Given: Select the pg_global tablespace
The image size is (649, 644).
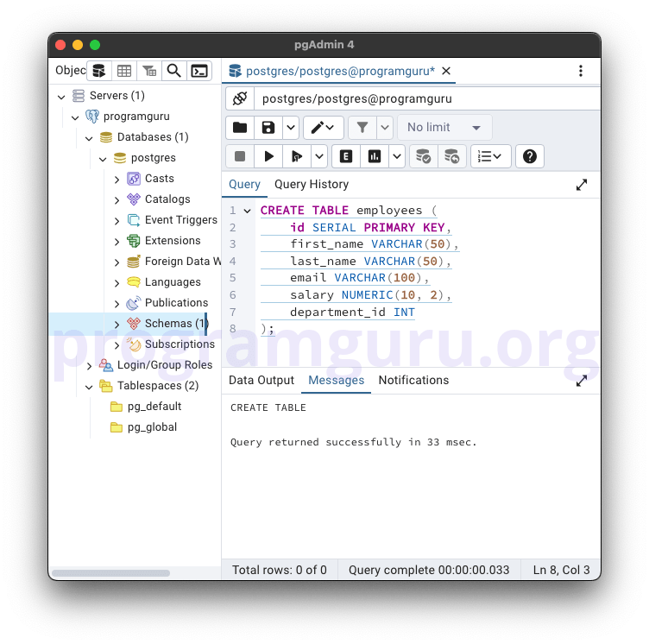Looking at the screenshot, I should pyautogui.click(x=152, y=427).
